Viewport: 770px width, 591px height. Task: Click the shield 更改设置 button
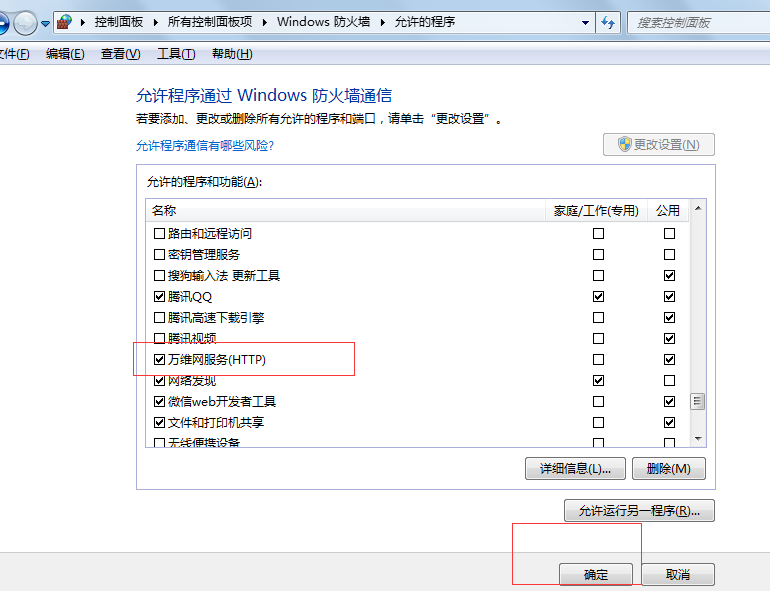[659, 144]
